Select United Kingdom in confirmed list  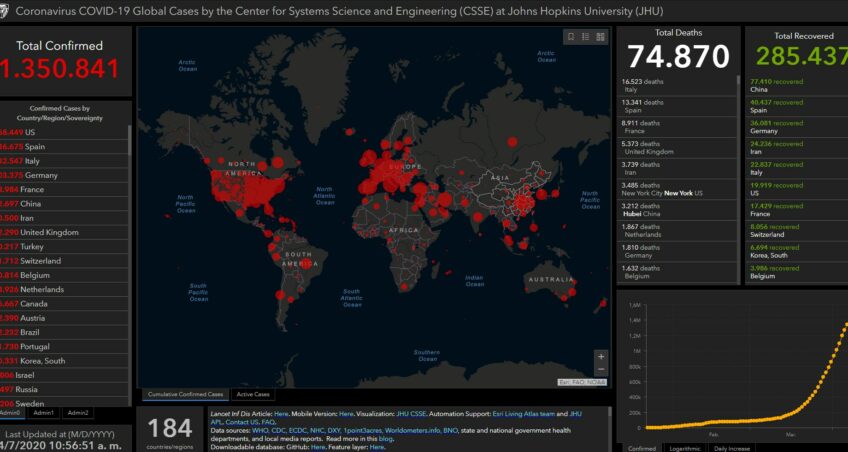[64, 232]
